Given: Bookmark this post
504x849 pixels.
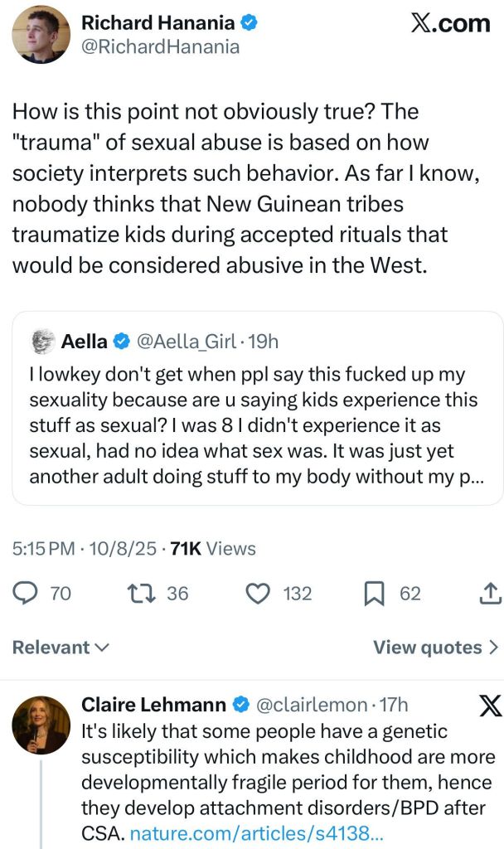Looking at the screenshot, I should [375, 594].
